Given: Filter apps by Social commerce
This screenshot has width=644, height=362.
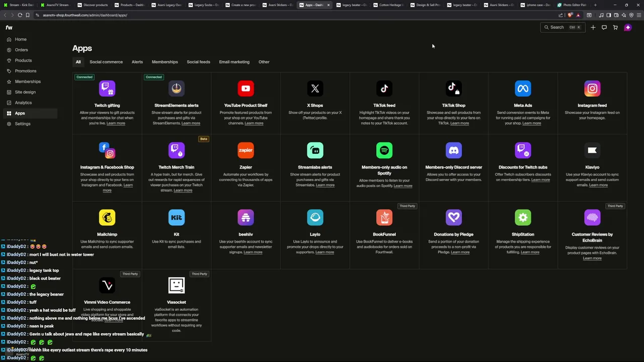Looking at the screenshot, I should coord(106,62).
